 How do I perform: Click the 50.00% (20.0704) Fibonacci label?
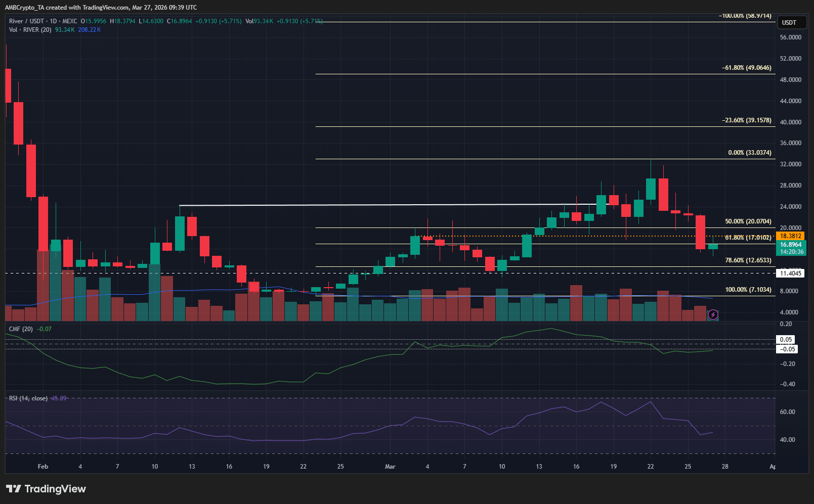[747, 221]
